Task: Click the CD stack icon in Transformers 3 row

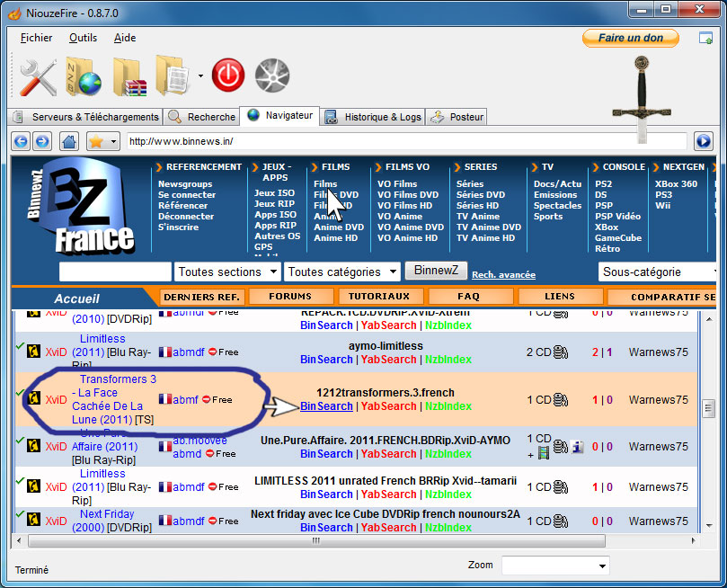Action: (561, 400)
